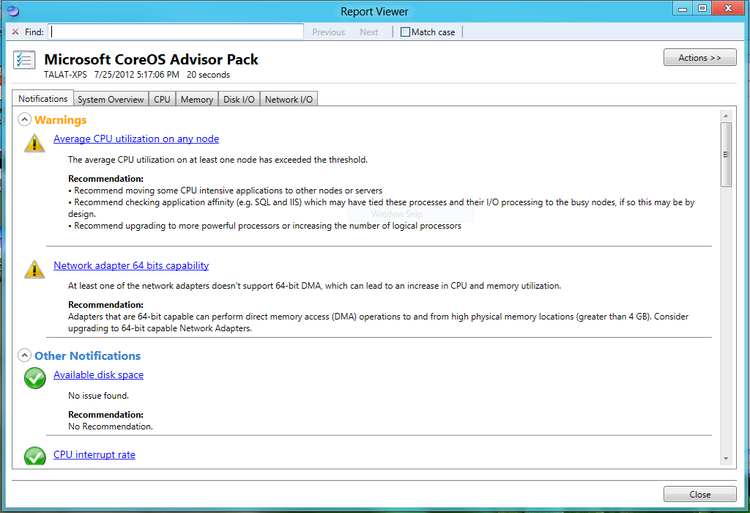Open the Disk I/O tab

point(239,99)
